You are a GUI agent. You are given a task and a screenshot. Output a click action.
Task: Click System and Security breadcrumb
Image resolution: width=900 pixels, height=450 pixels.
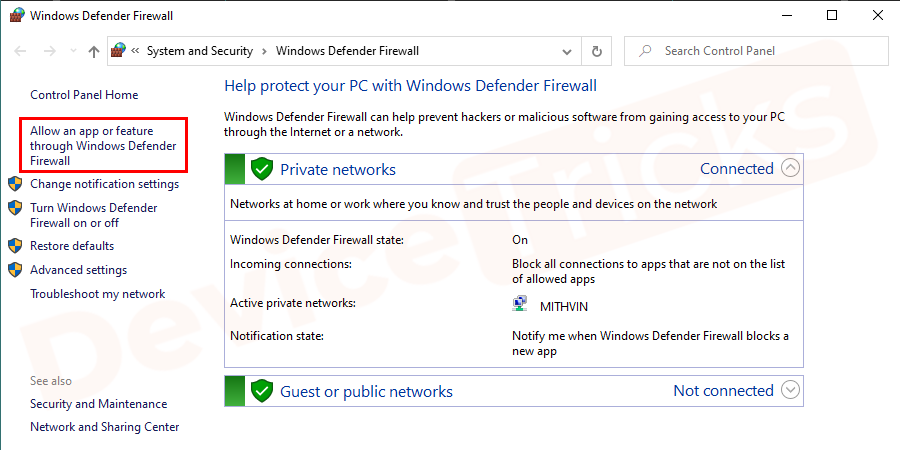coord(200,51)
